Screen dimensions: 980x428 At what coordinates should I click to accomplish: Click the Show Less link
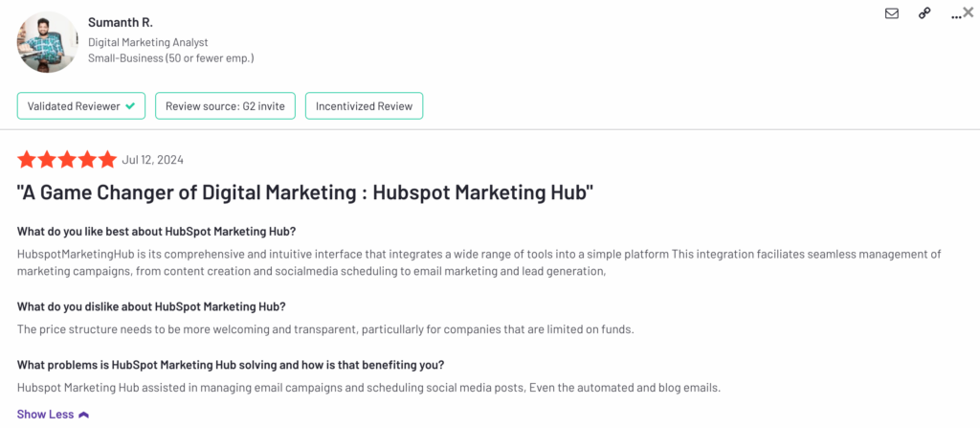click(x=45, y=415)
